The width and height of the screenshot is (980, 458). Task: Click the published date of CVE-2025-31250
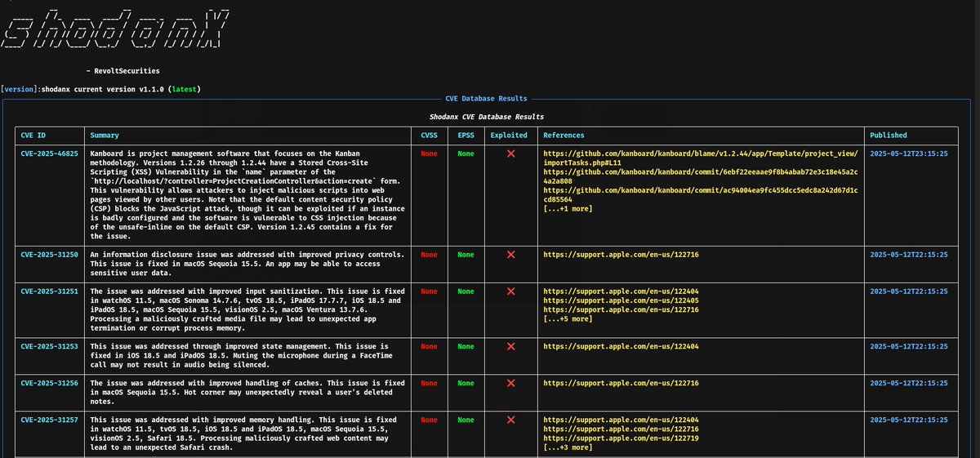(909, 255)
